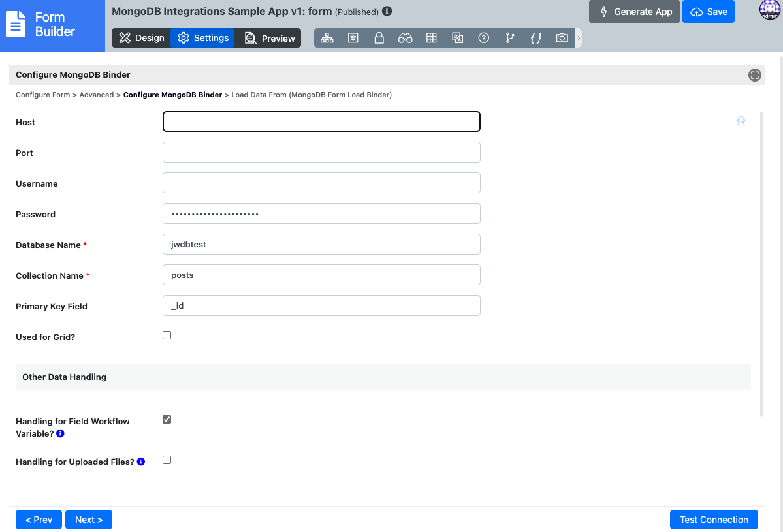The height and width of the screenshot is (532, 783).
Task: Open the table grid icon
Action: 432,38
